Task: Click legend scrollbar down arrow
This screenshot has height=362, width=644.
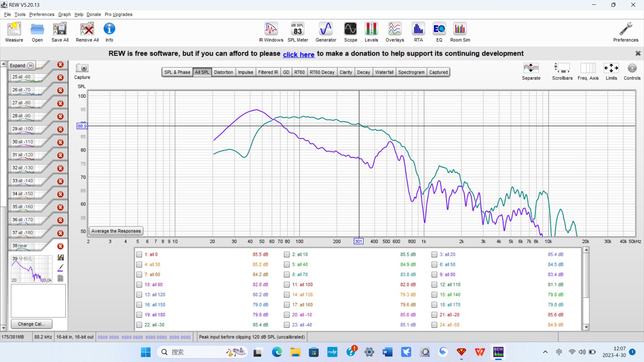Action: [x=586, y=327]
